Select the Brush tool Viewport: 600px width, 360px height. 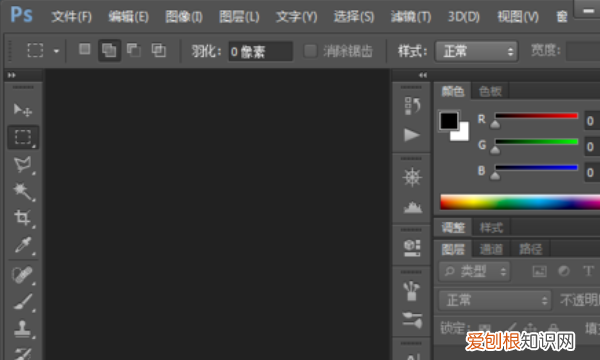23,302
